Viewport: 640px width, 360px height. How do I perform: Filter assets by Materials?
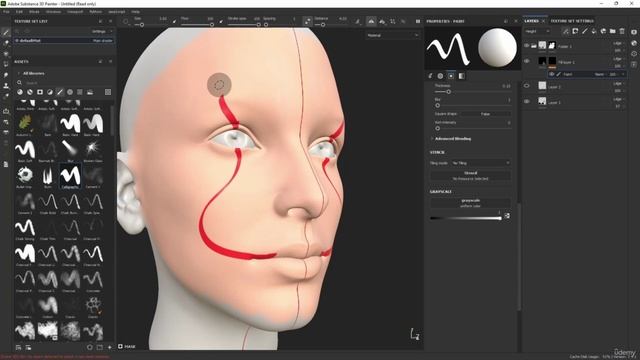20,92
